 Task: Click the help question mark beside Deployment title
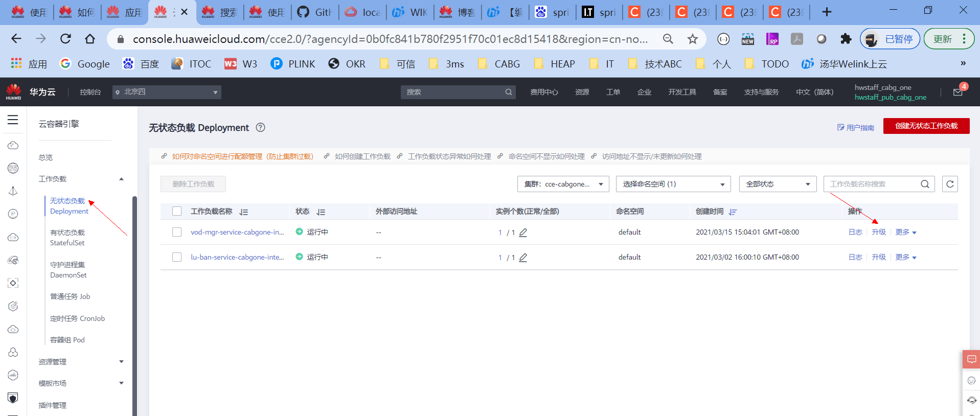point(261,128)
